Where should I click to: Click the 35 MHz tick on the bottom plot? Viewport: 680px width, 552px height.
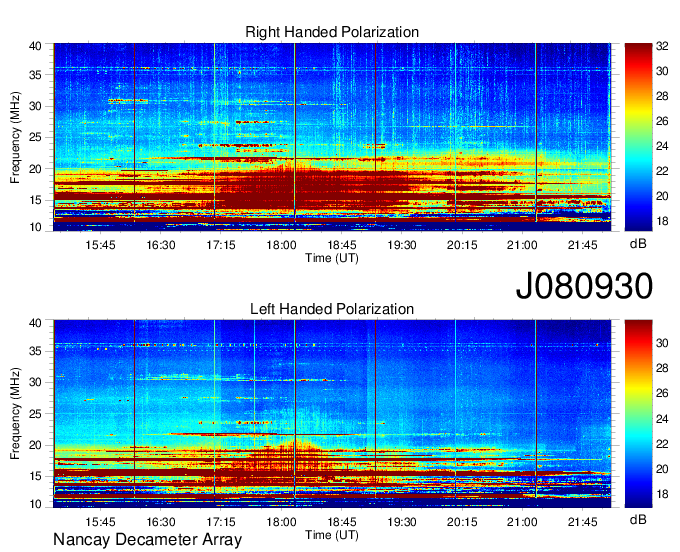(35, 351)
